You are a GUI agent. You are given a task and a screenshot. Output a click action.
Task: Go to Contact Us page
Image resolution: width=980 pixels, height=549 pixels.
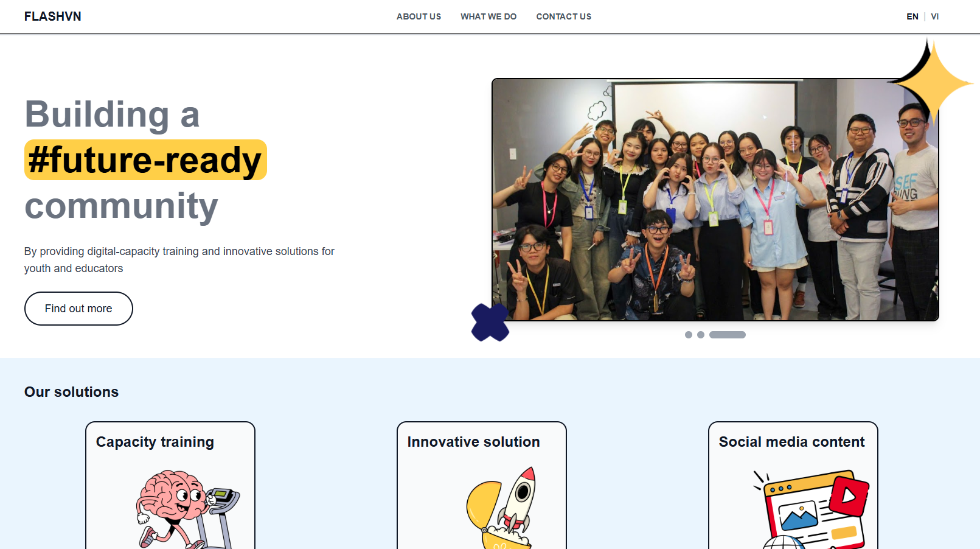(x=564, y=16)
